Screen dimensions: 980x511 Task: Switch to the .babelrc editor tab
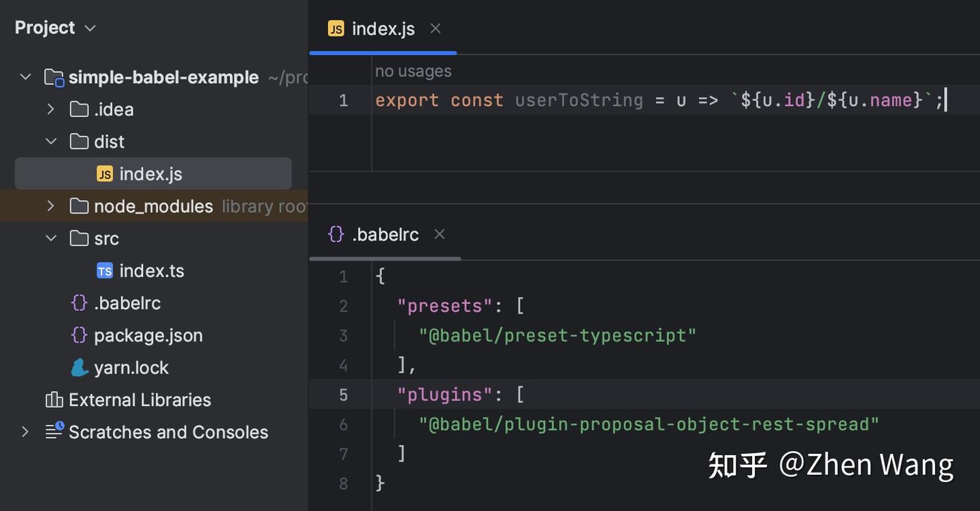click(x=385, y=235)
